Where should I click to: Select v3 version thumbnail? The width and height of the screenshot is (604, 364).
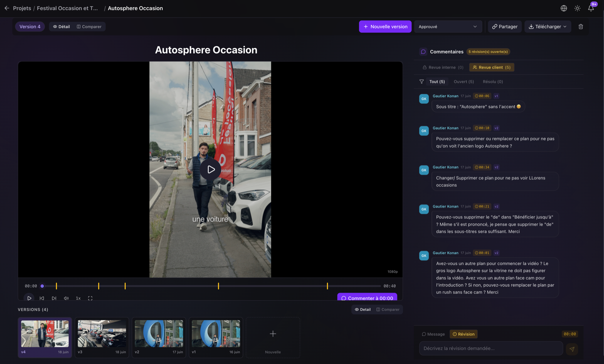pos(102,337)
